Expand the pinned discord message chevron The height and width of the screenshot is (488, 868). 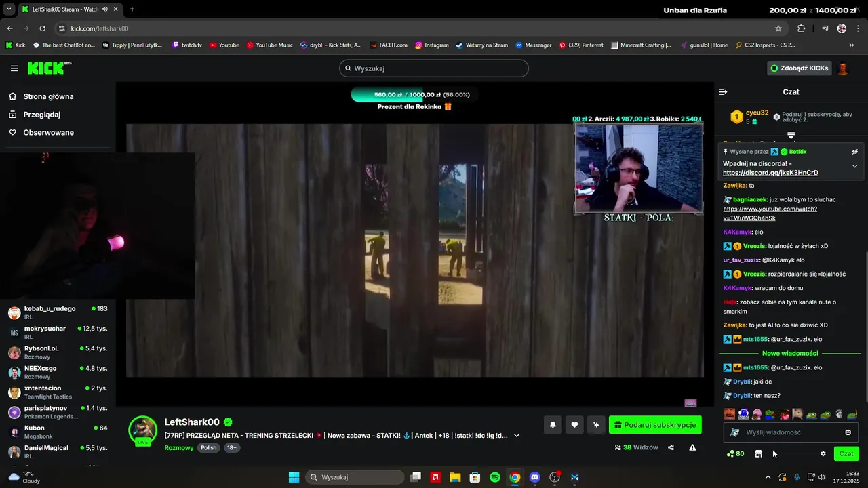[x=854, y=166]
